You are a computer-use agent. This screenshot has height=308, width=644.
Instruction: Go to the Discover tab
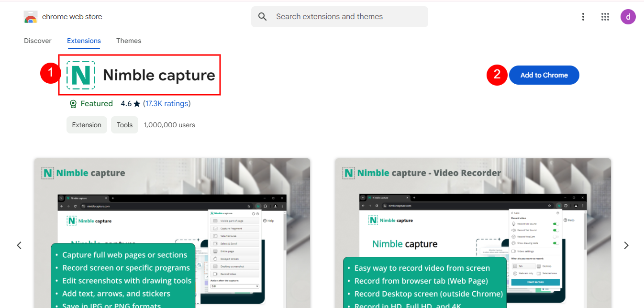point(38,41)
